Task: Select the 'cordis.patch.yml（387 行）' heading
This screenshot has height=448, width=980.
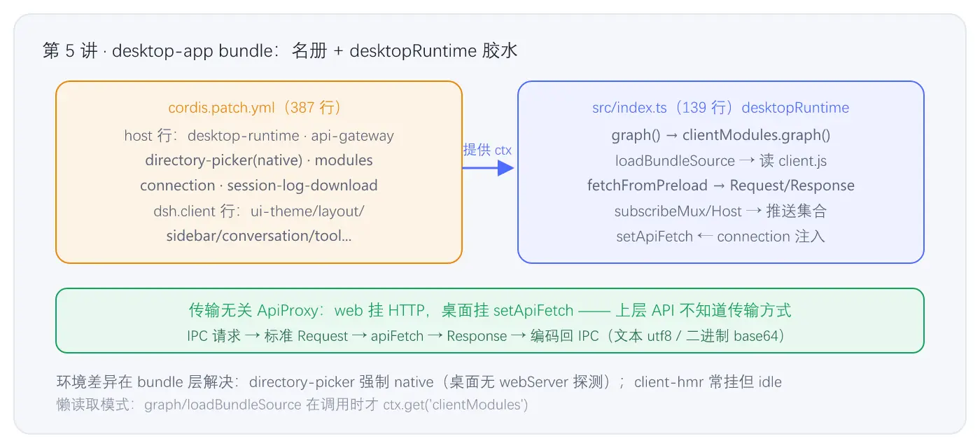Action: click(258, 108)
